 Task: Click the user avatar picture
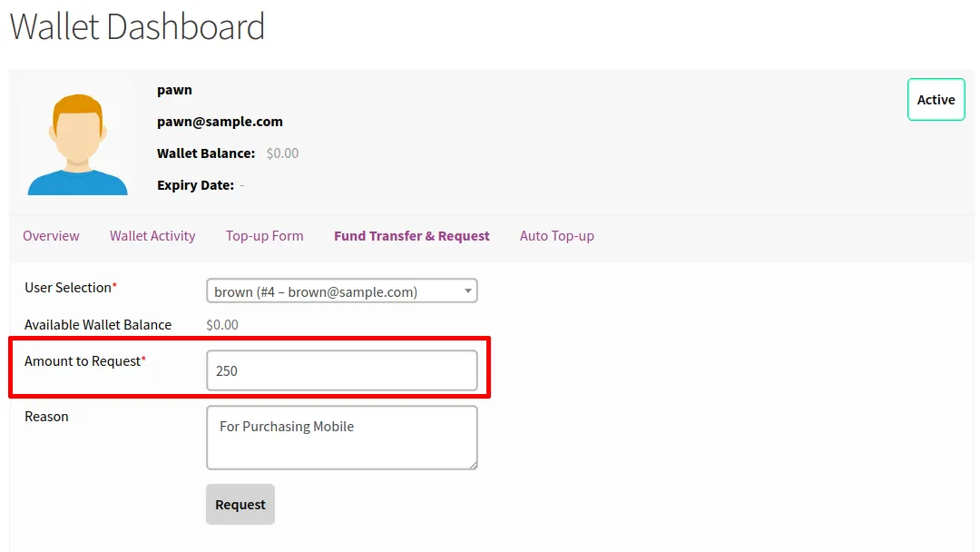(77, 144)
